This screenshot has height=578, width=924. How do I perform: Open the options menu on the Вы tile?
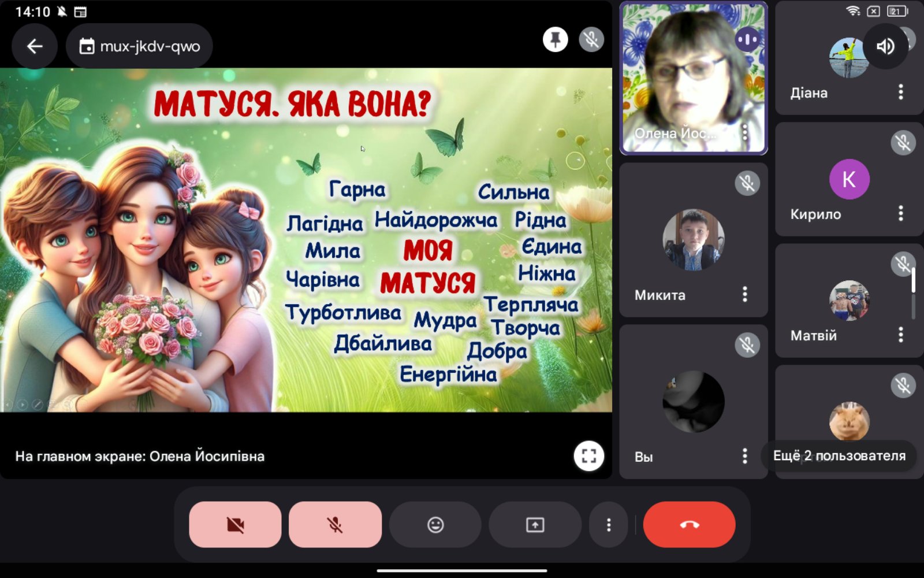[745, 457]
